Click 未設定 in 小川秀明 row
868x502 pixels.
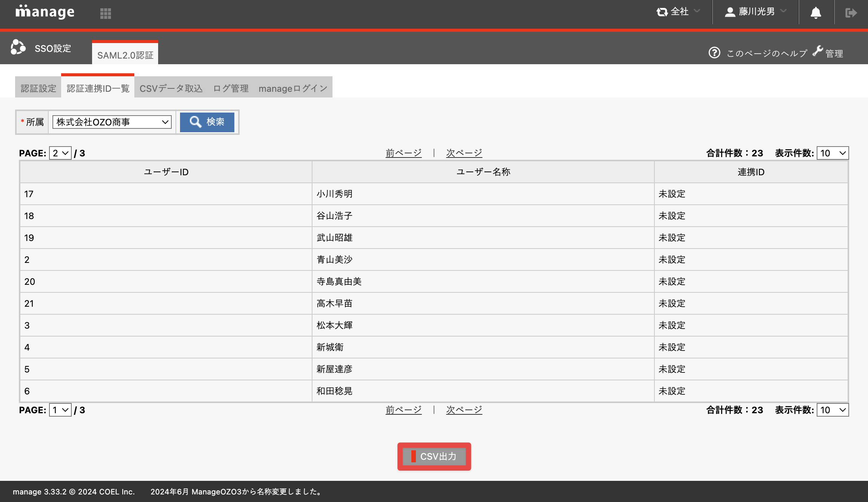[672, 194]
